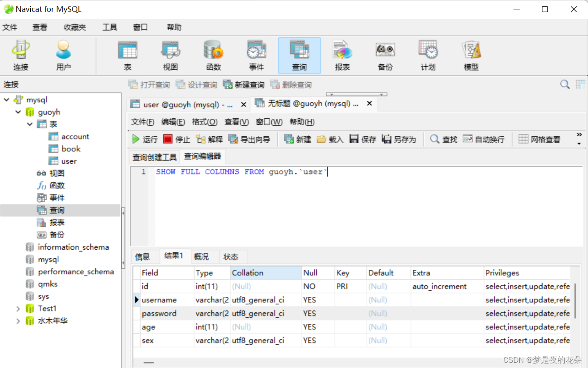Switch to the 状态 status tab
The width and height of the screenshot is (588, 368).
click(231, 257)
